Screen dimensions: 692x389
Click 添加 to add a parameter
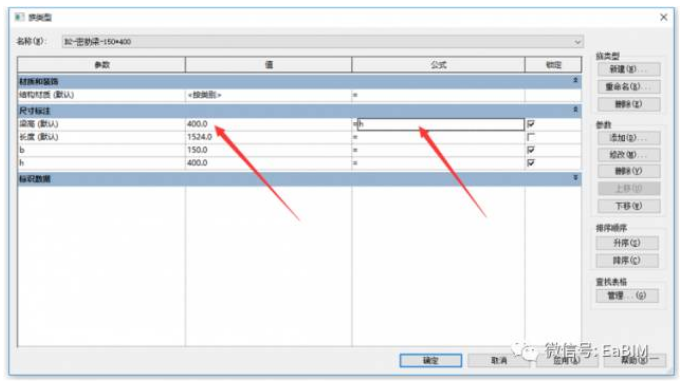[x=628, y=138]
